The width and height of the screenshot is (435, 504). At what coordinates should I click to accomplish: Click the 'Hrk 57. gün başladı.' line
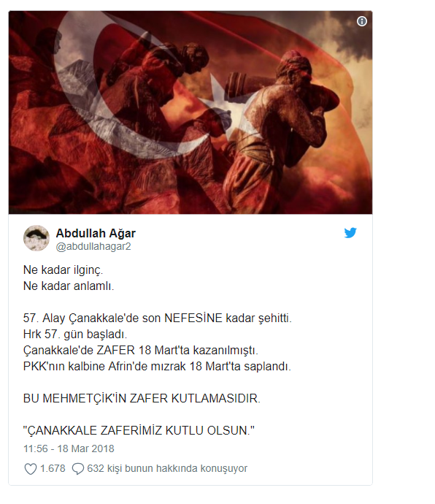[x=75, y=335]
